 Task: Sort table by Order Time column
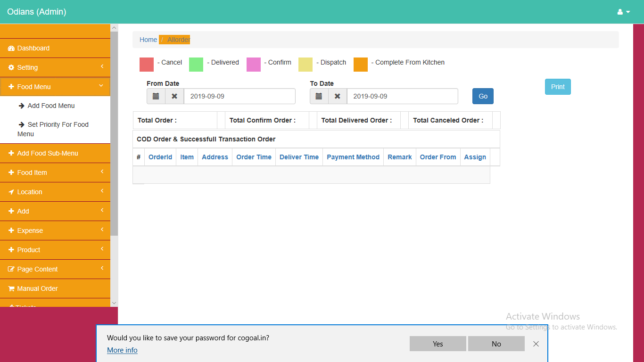[x=254, y=157]
